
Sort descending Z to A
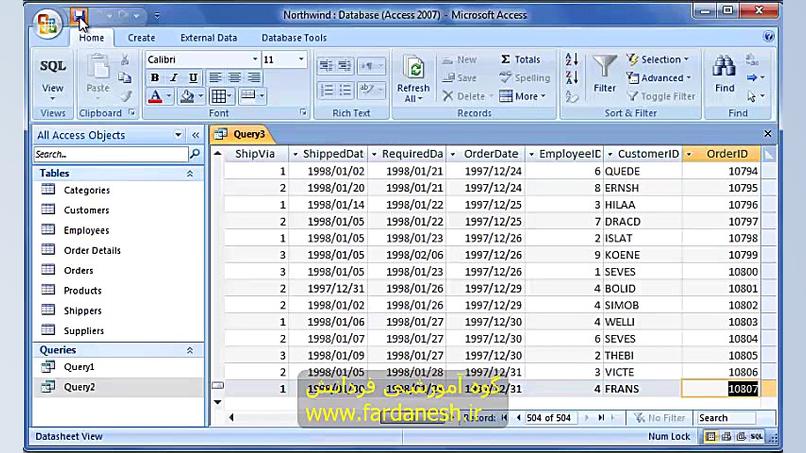(572, 78)
